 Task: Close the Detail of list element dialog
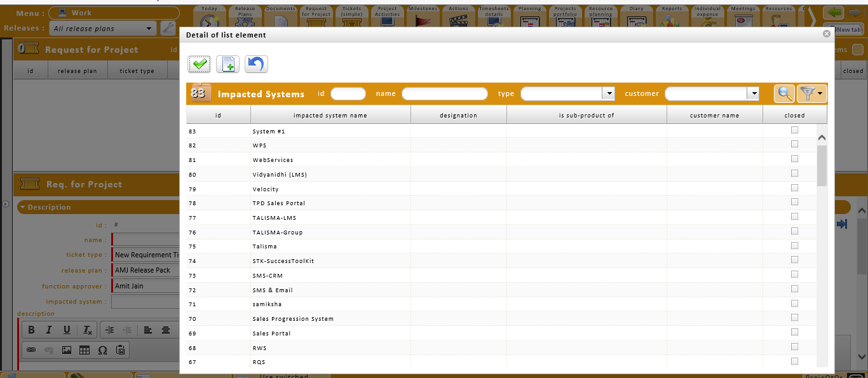(826, 34)
